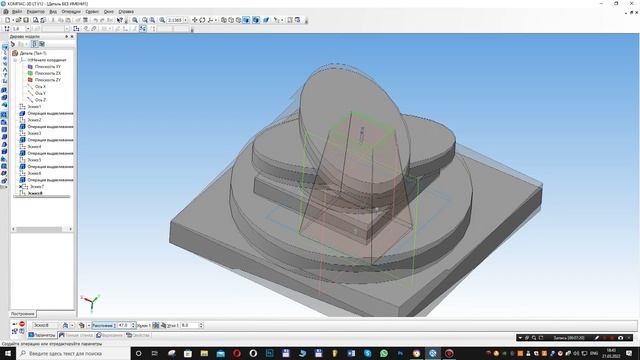
Task: Open the extrusion direction dropdown arrow
Action: 72,325
